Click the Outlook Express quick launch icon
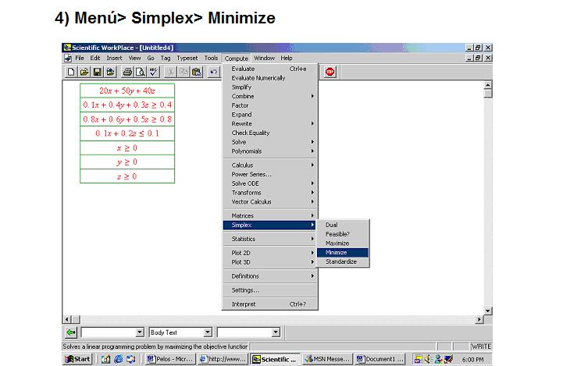 coord(131,359)
